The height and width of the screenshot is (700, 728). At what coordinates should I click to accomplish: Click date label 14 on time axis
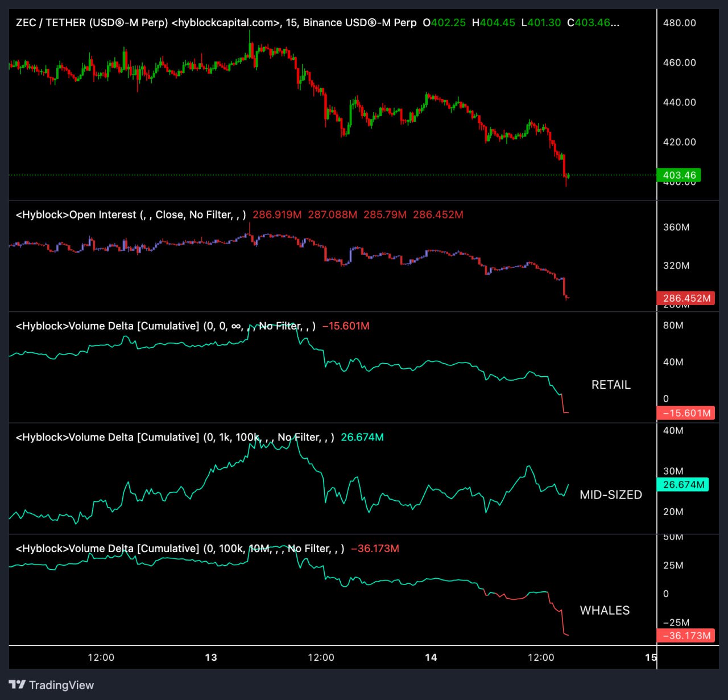coord(431,658)
